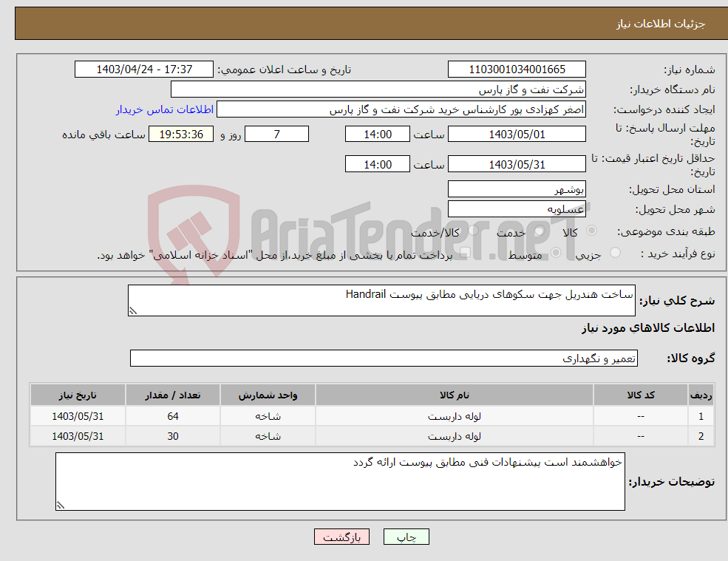Click the تاریخ نیاز column header

78,395
